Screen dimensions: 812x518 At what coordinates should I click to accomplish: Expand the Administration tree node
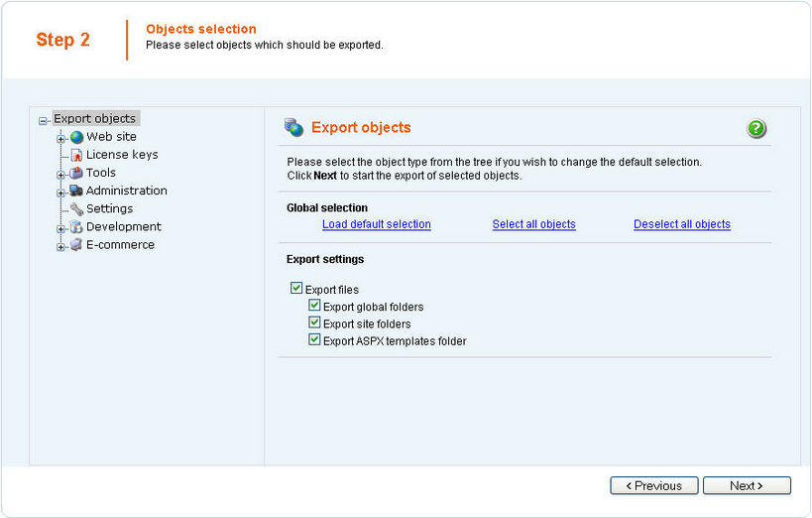(60, 193)
